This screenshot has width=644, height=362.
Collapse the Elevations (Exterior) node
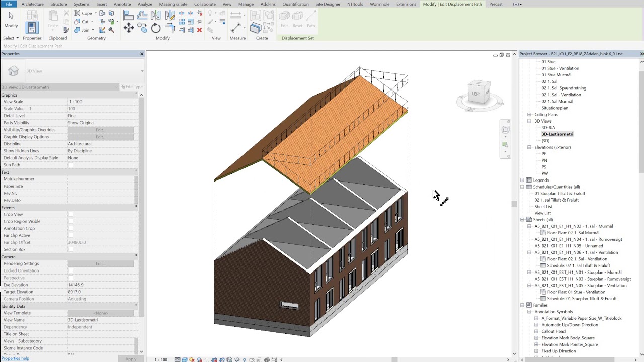click(x=529, y=147)
